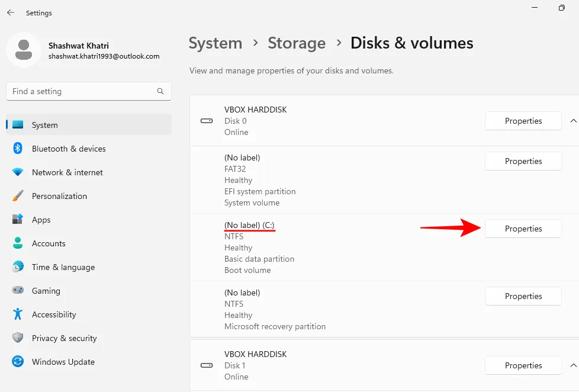Viewport: 579px width, 392px height.
Task: Open the System settings category
Action: click(89, 125)
